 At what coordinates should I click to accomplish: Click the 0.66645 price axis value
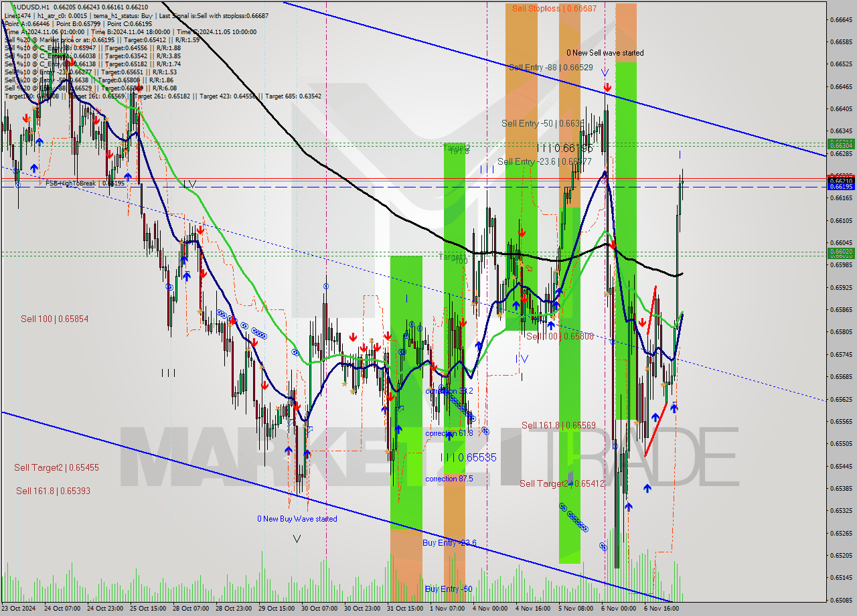(x=841, y=19)
